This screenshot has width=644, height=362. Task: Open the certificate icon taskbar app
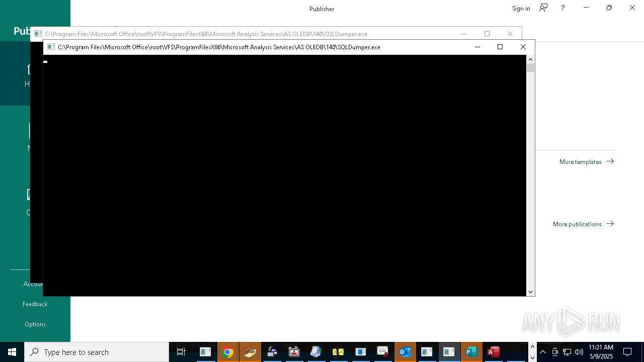(x=382, y=352)
